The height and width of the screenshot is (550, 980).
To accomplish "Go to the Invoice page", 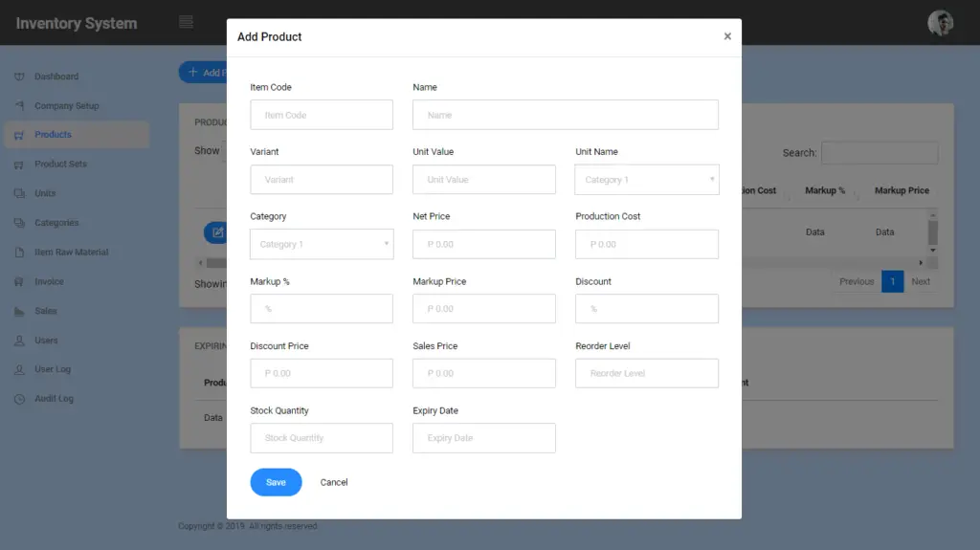I will (x=49, y=281).
